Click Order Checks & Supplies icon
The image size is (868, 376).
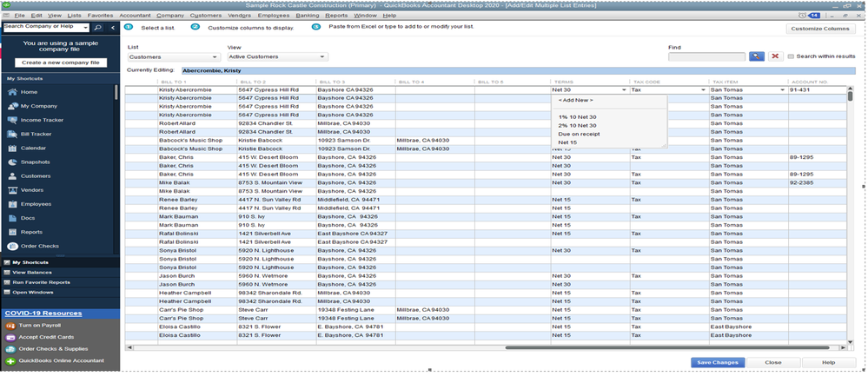(x=10, y=349)
